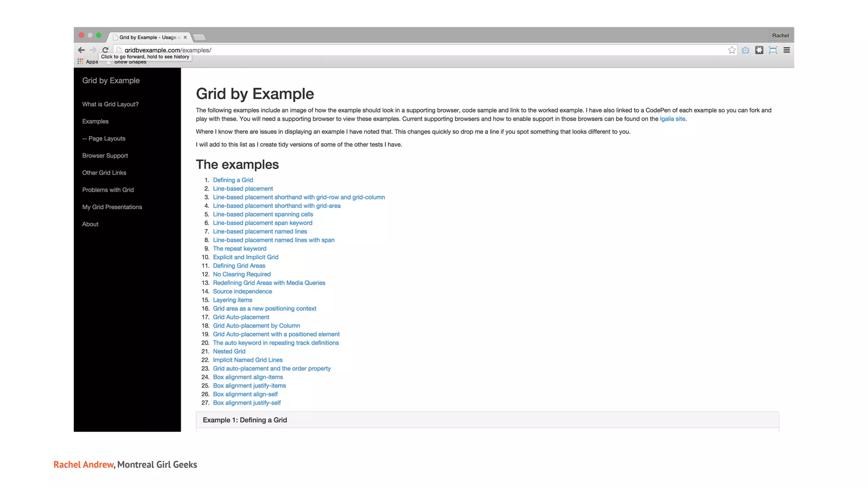Go to My Grid Presentations
The height and width of the screenshot is (488, 868).
tap(112, 207)
